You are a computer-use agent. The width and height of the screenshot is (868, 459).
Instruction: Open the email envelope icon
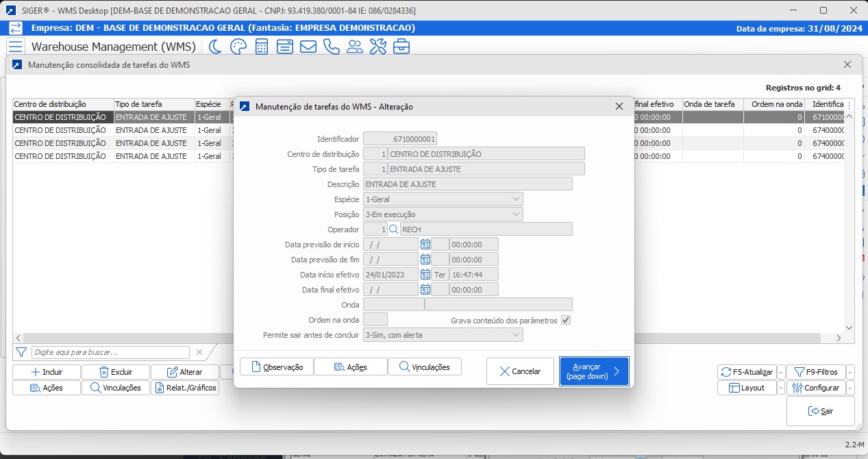point(308,47)
